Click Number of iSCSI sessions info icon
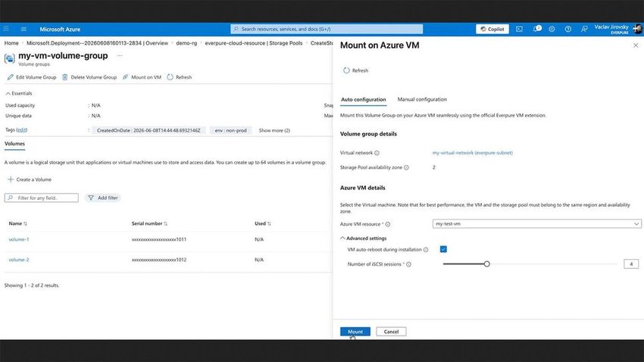 408,264
